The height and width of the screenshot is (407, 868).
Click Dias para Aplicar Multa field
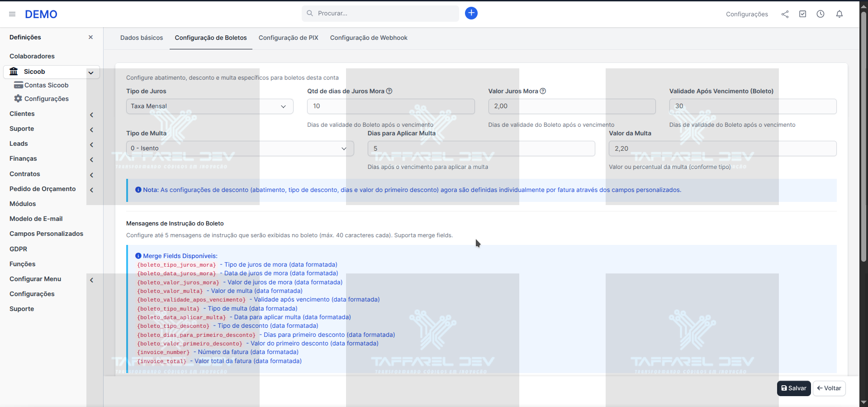[481, 148]
